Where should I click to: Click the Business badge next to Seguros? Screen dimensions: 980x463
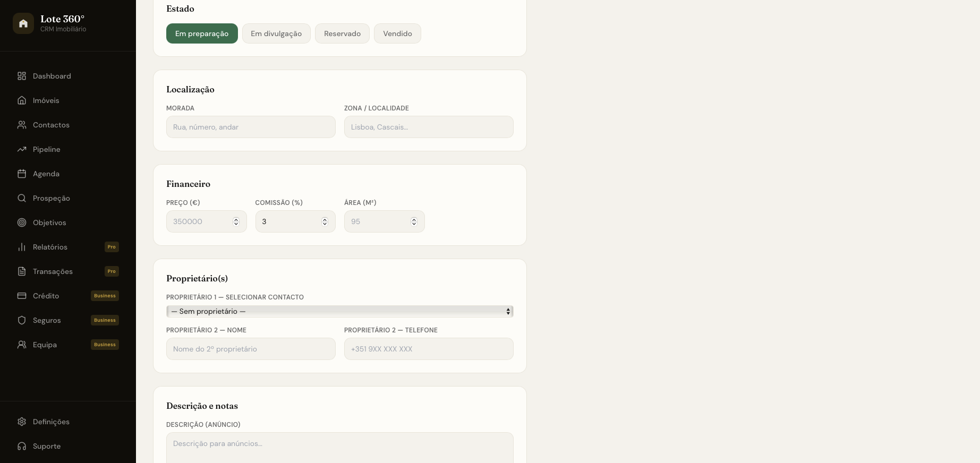(x=105, y=320)
